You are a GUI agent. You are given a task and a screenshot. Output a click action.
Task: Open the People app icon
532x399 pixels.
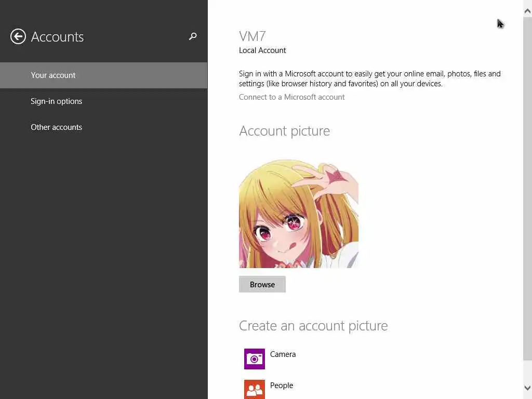(255, 390)
